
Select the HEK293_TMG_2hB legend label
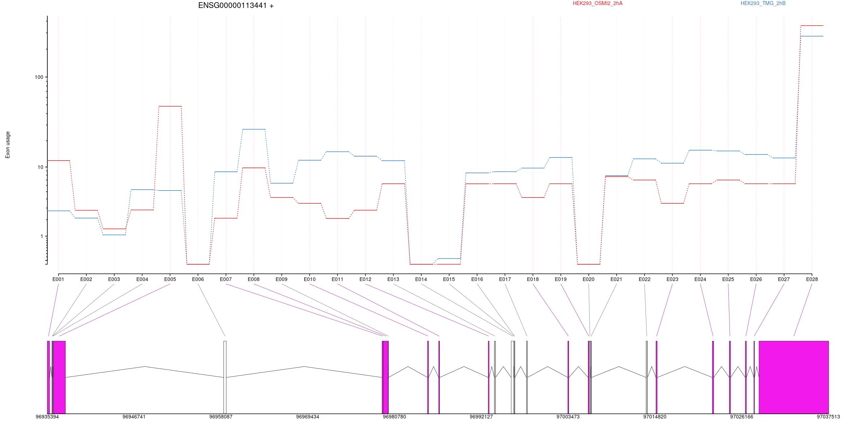tap(763, 3)
